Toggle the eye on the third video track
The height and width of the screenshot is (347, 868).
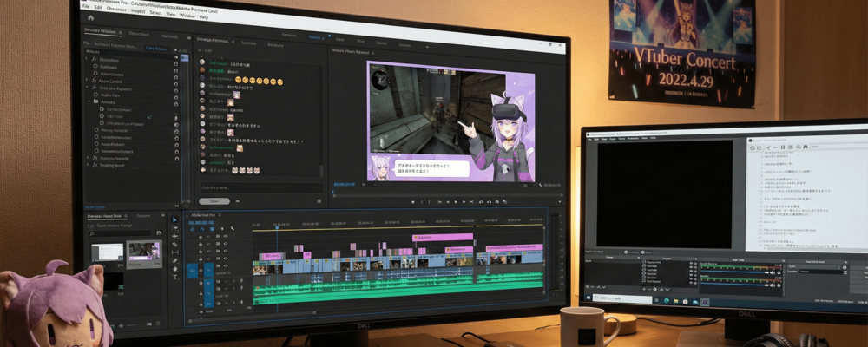click(x=226, y=252)
